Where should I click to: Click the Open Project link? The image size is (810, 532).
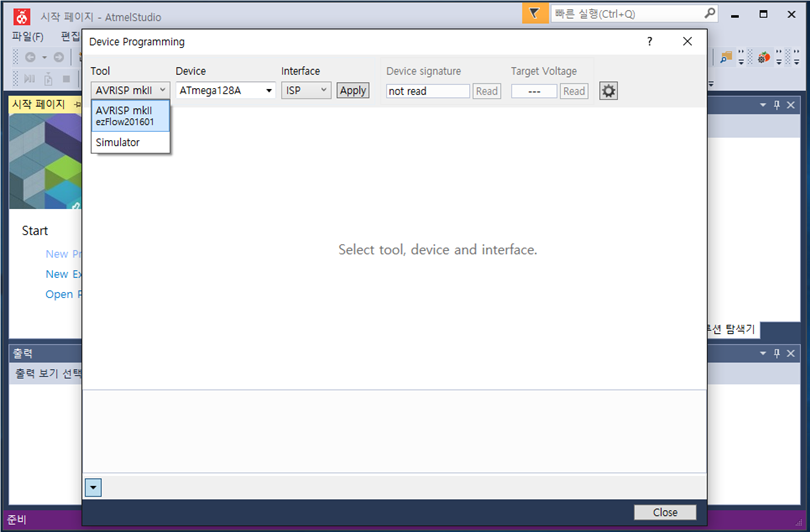[63, 294]
